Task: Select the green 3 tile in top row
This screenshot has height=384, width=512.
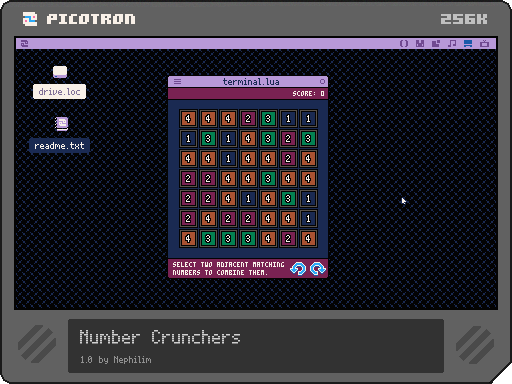Action: click(268, 119)
